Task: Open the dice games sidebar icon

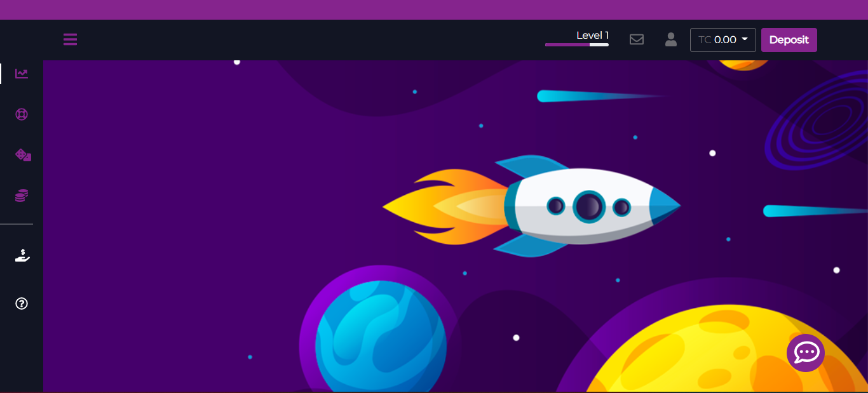Action: (x=23, y=155)
